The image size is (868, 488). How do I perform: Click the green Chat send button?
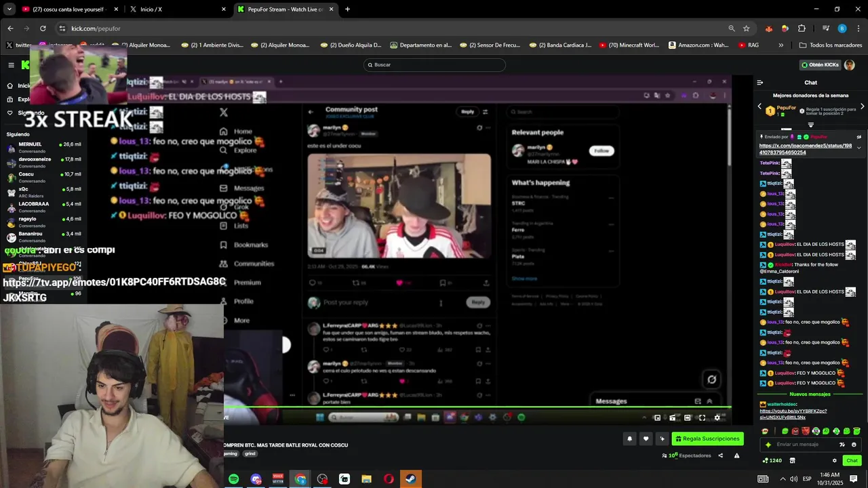click(852, 460)
